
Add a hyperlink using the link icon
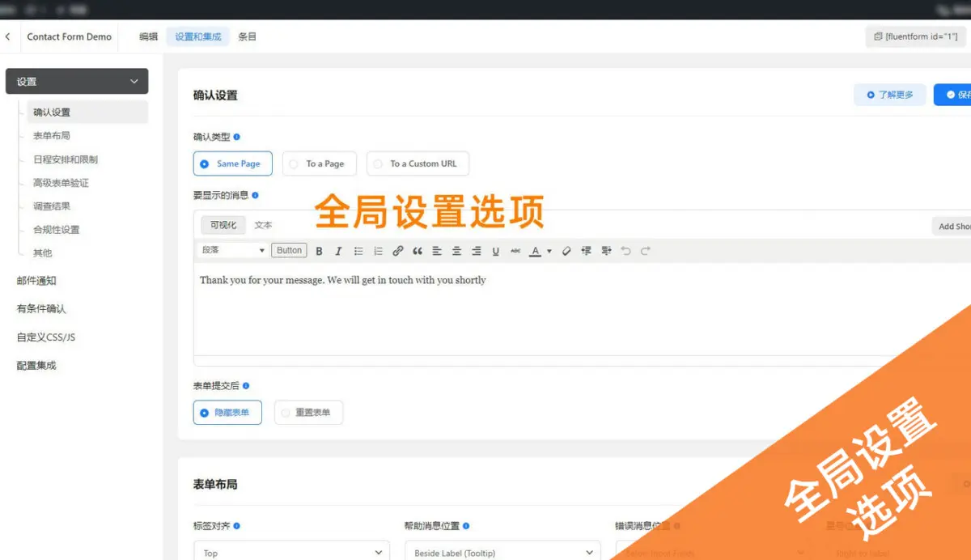pos(397,250)
